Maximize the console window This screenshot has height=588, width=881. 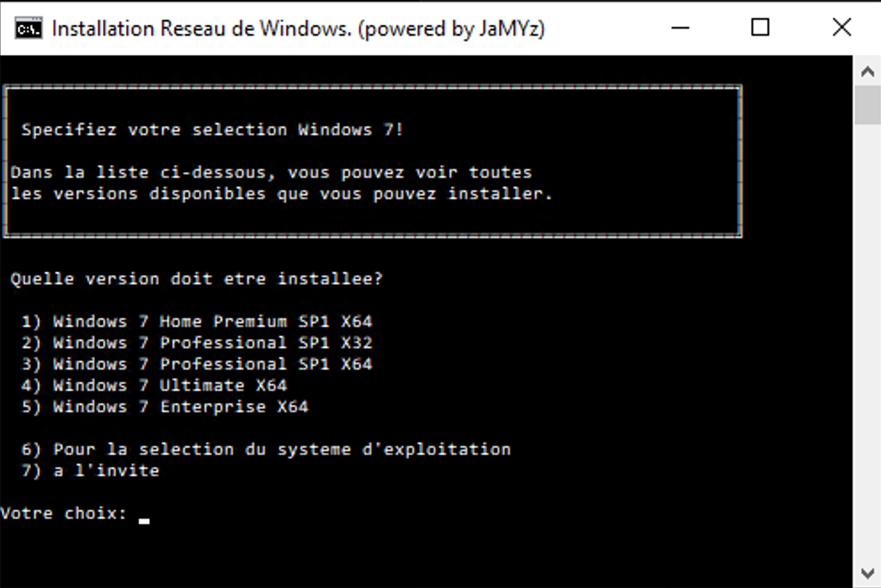click(x=760, y=28)
